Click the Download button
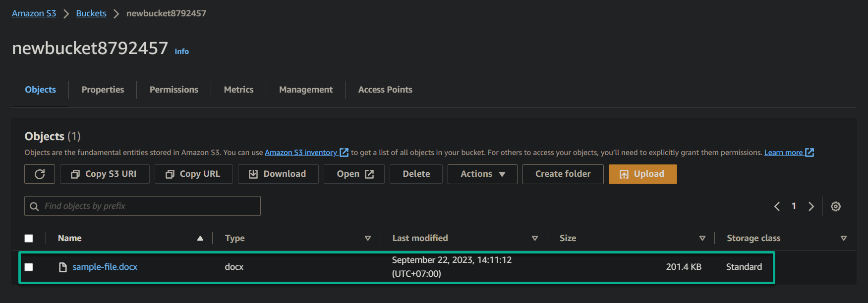Screen dimensions: 868x303 tap(278, 174)
